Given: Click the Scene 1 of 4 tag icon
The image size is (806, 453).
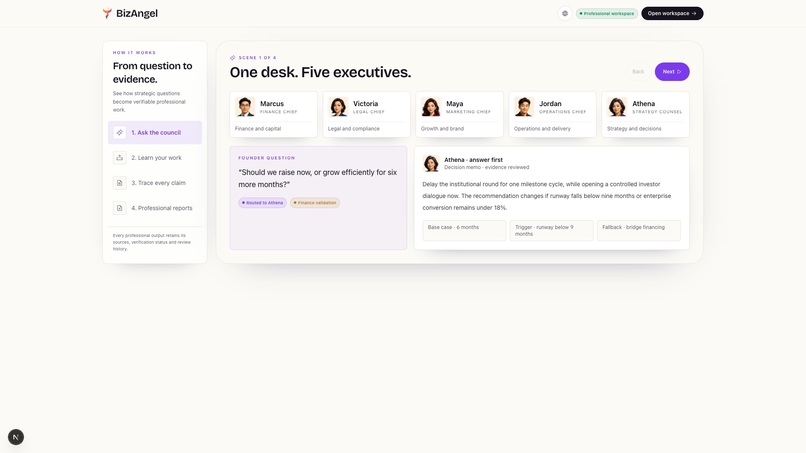Looking at the screenshot, I should tap(232, 58).
